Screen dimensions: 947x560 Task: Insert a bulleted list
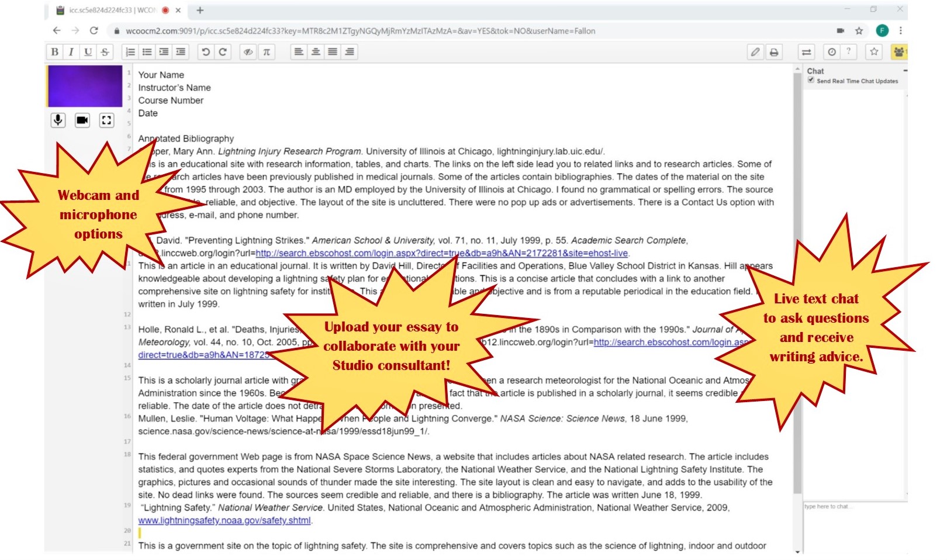point(147,52)
